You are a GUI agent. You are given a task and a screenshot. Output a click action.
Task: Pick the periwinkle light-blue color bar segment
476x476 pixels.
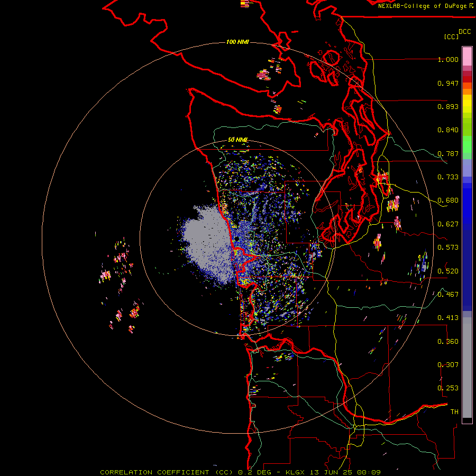point(467,168)
